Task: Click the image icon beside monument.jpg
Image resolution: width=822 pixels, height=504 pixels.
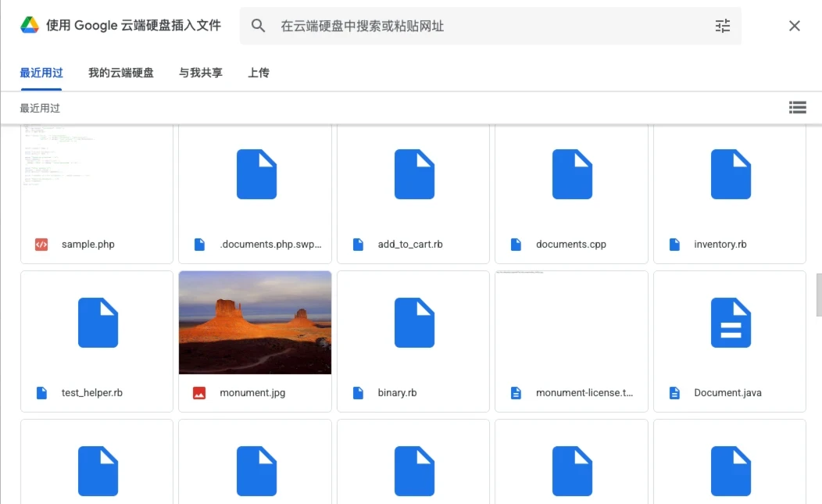Action: pos(199,392)
